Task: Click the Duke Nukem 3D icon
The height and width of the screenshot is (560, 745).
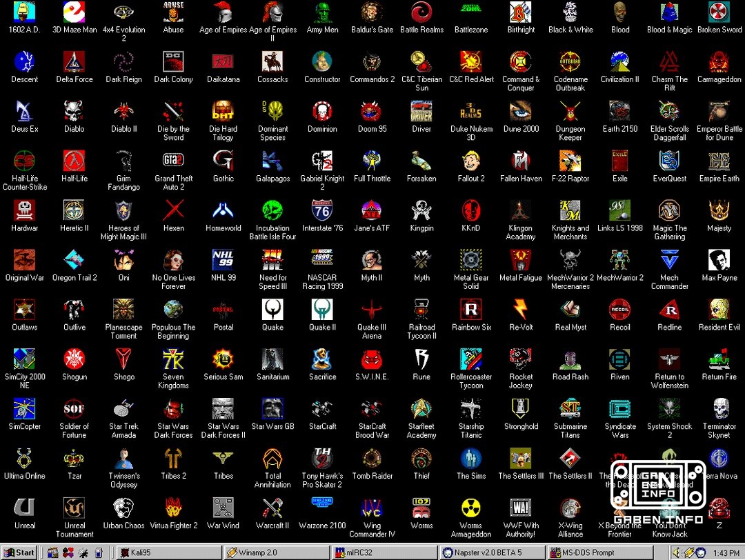Action: [x=471, y=111]
